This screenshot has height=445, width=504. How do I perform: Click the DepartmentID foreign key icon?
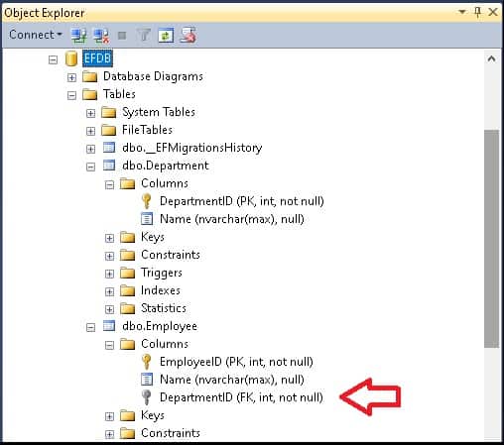(x=146, y=397)
